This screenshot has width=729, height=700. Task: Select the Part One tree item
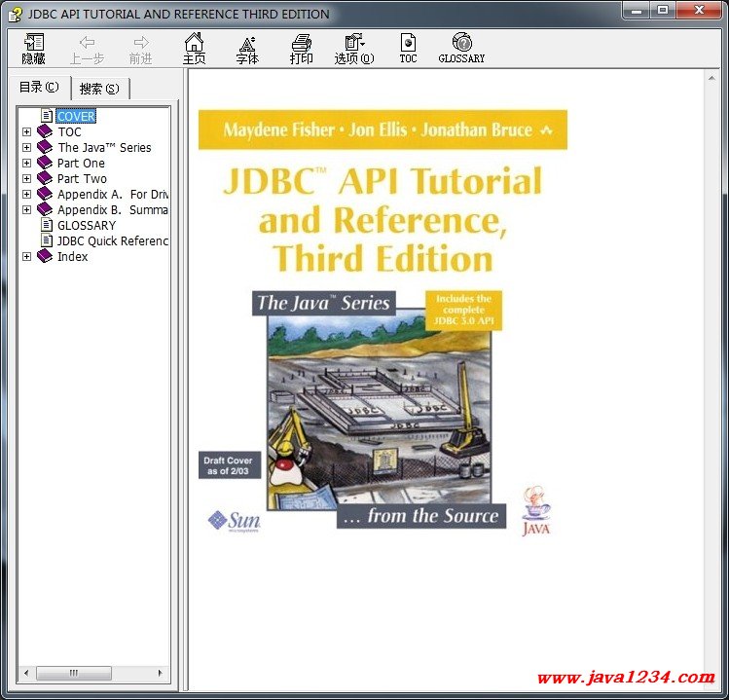(x=81, y=164)
